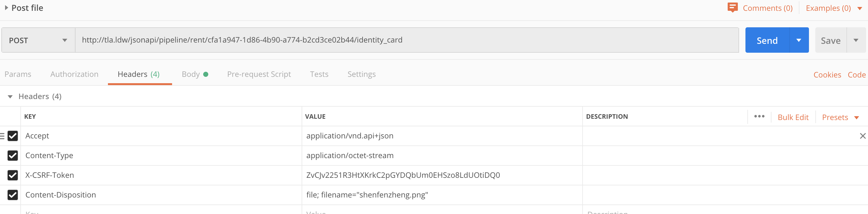Delete the Accept header row with X
Screen dimensions: 868x214
coord(863,136)
